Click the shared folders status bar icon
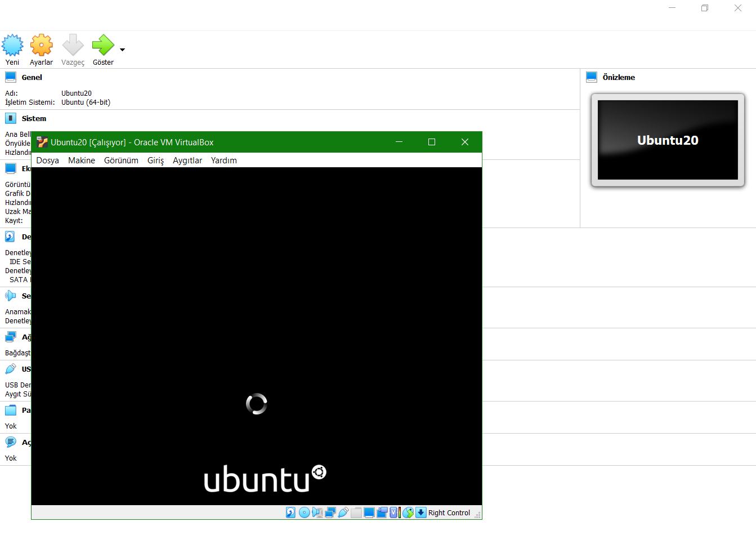This screenshot has height=535, width=756. [356, 512]
